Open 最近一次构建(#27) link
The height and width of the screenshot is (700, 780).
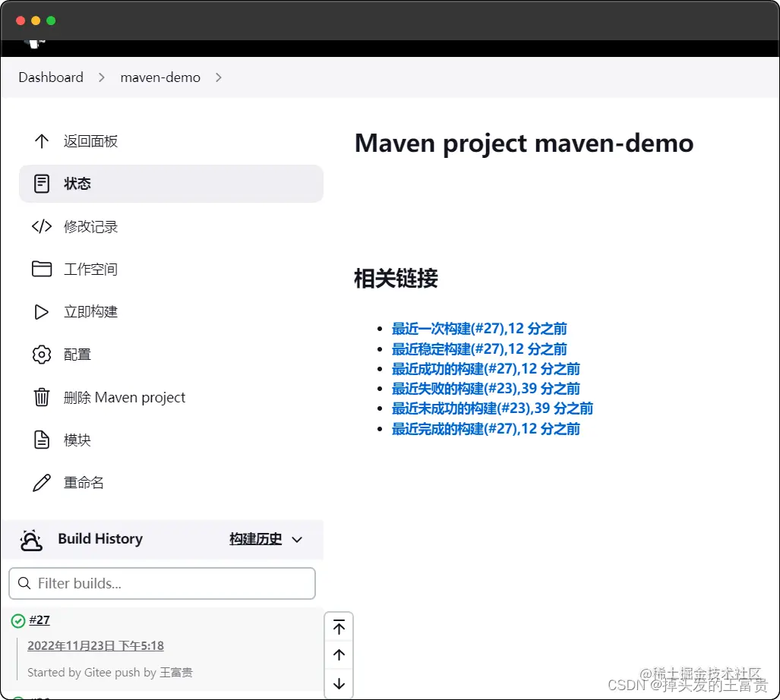pos(479,329)
